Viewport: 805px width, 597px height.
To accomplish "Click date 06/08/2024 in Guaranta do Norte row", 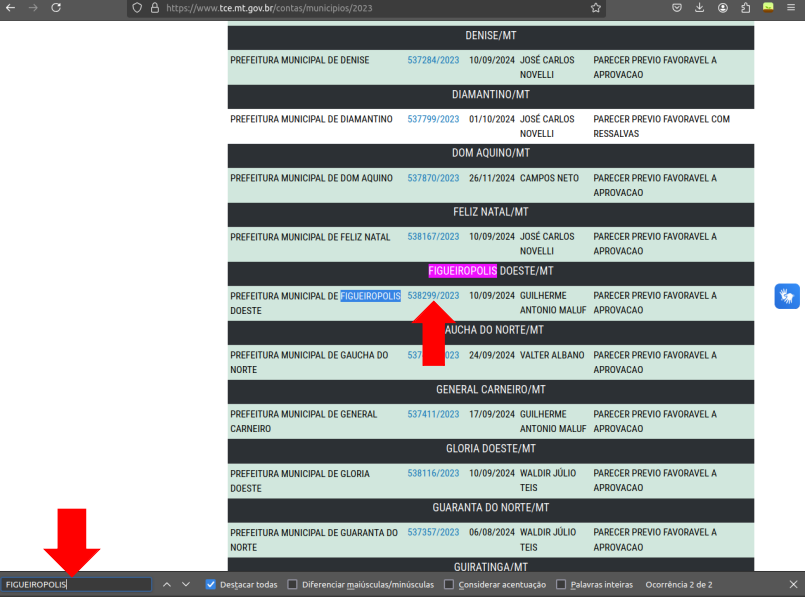I will click(x=492, y=532).
